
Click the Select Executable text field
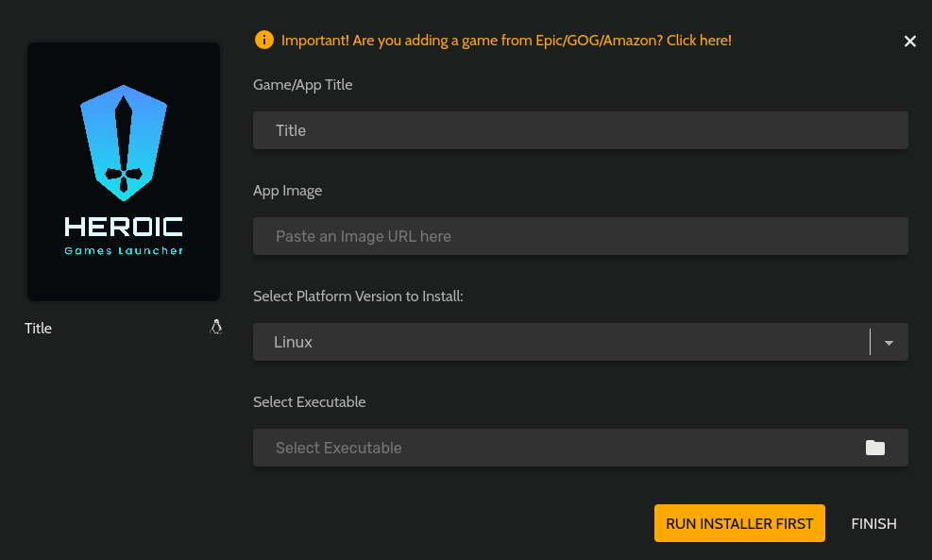coord(557,448)
